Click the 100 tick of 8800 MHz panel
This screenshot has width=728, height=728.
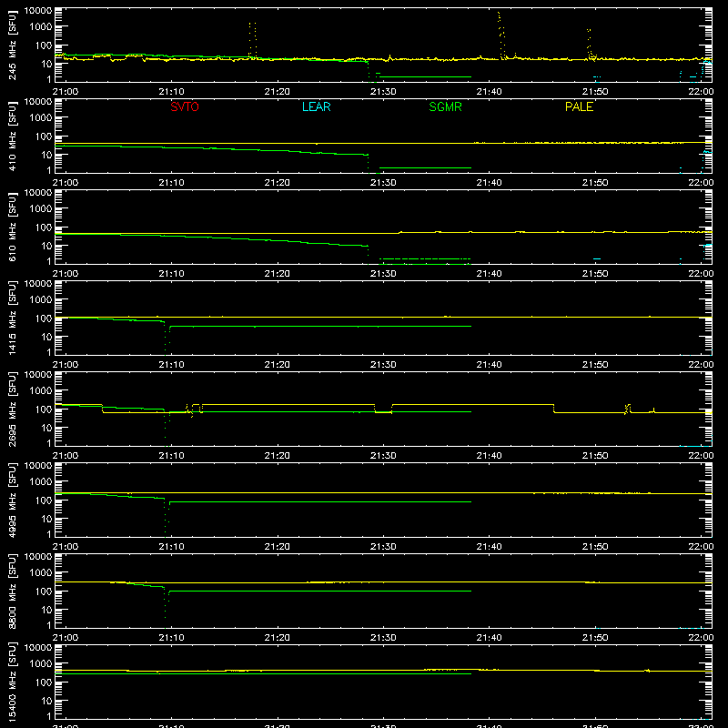[44, 591]
